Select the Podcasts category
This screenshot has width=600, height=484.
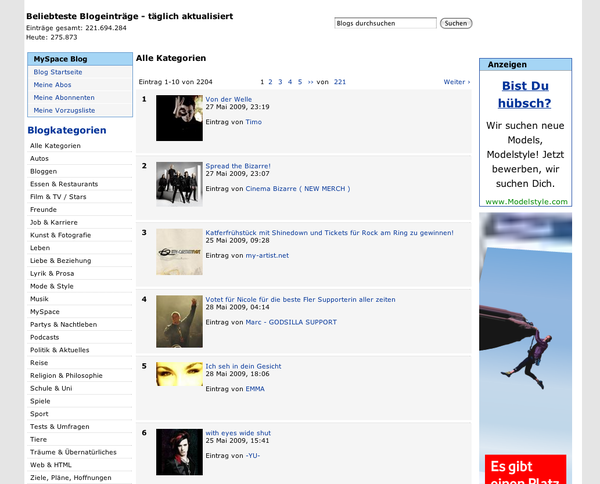point(44,337)
